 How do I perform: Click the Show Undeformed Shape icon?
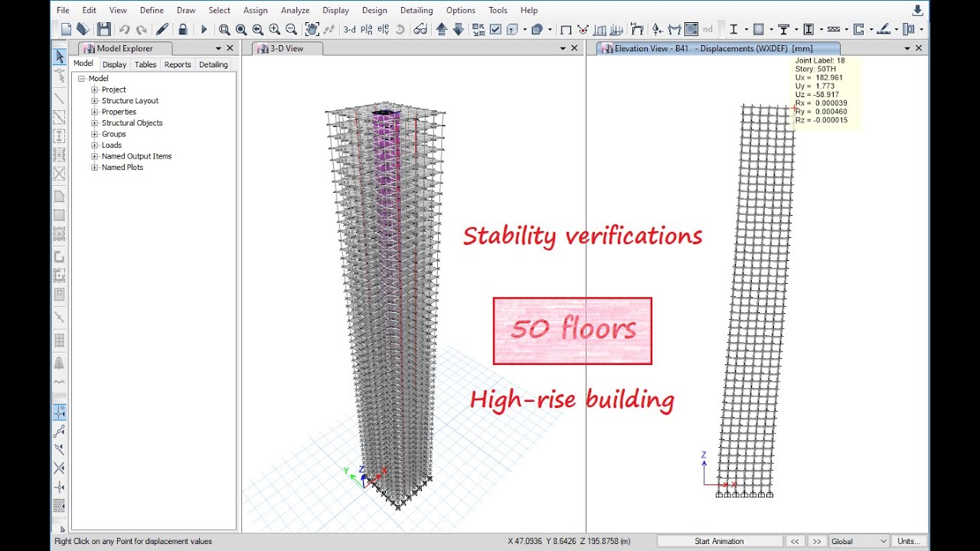click(x=566, y=29)
